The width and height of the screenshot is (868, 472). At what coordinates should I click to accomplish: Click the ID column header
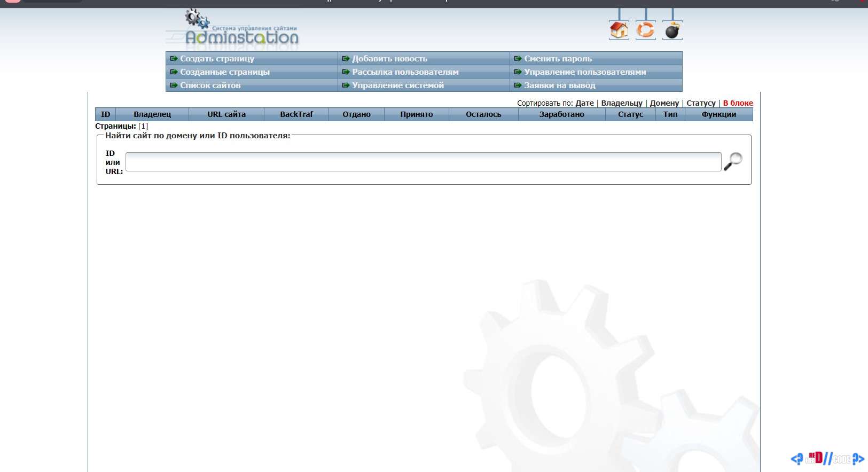(105, 114)
